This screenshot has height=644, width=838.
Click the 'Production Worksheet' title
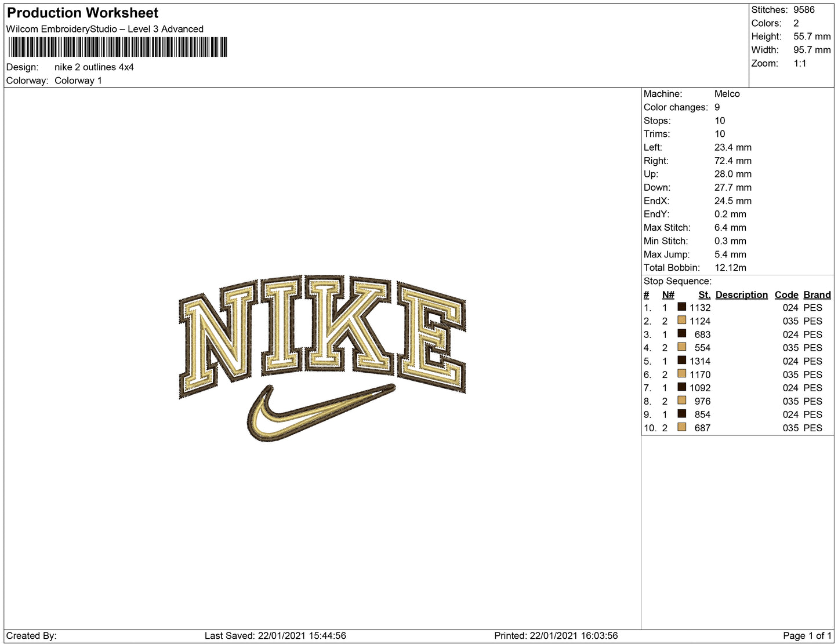tap(82, 13)
